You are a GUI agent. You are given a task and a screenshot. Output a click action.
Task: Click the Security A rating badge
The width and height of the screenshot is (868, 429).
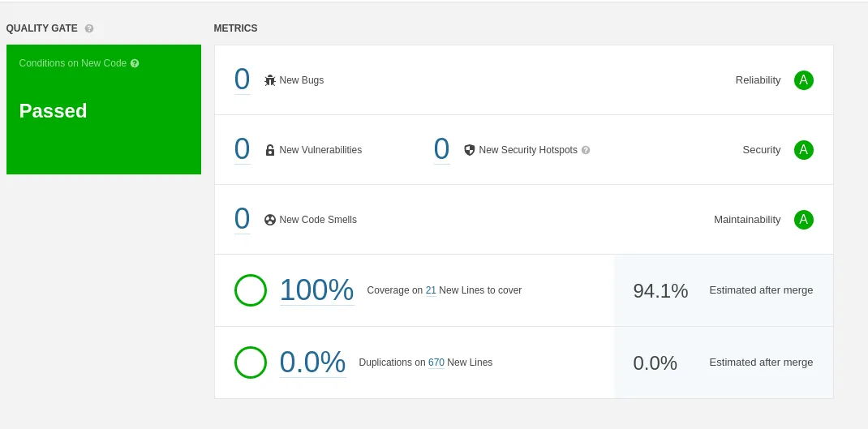(803, 150)
